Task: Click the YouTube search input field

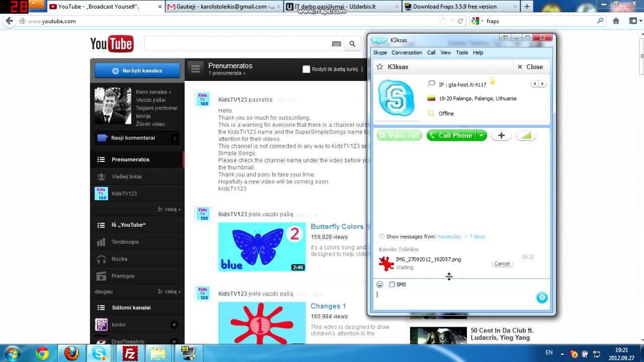Action: [x=238, y=44]
